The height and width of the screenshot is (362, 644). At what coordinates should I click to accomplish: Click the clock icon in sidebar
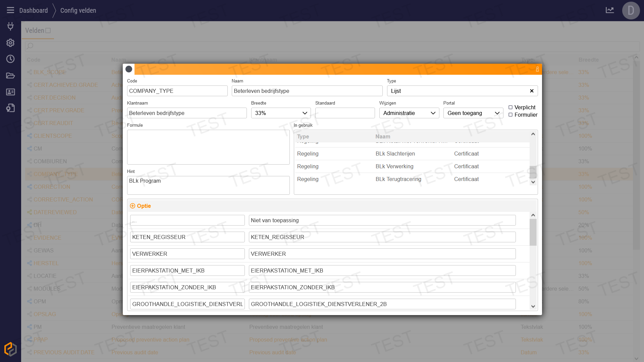10,59
